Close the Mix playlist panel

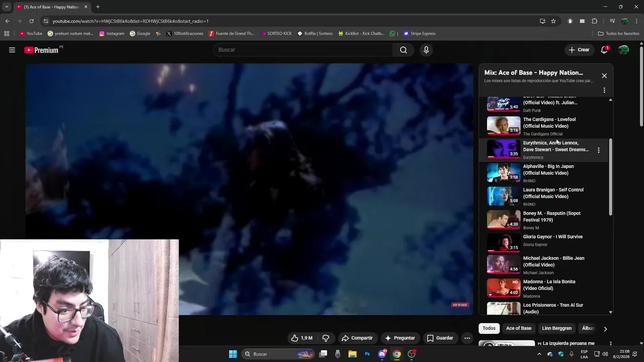(x=604, y=75)
